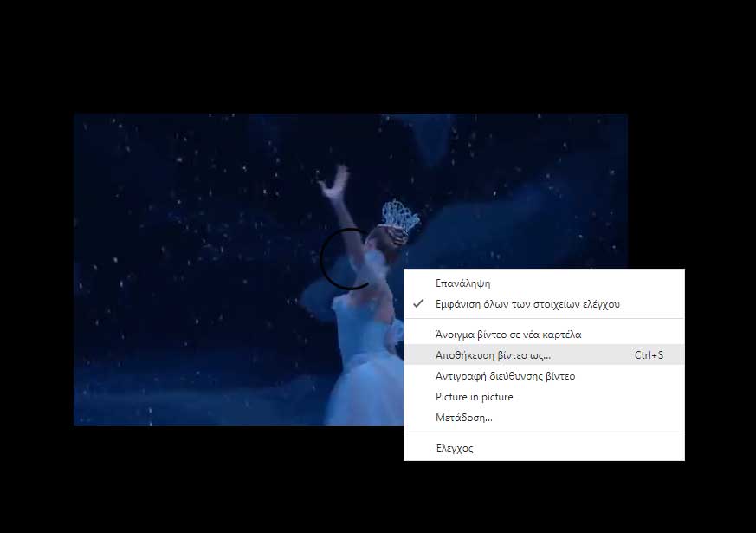Choose Άνοιγμα βίντεο σε νέα καρτέλα
Screen dimensions: 756x533
point(544,335)
